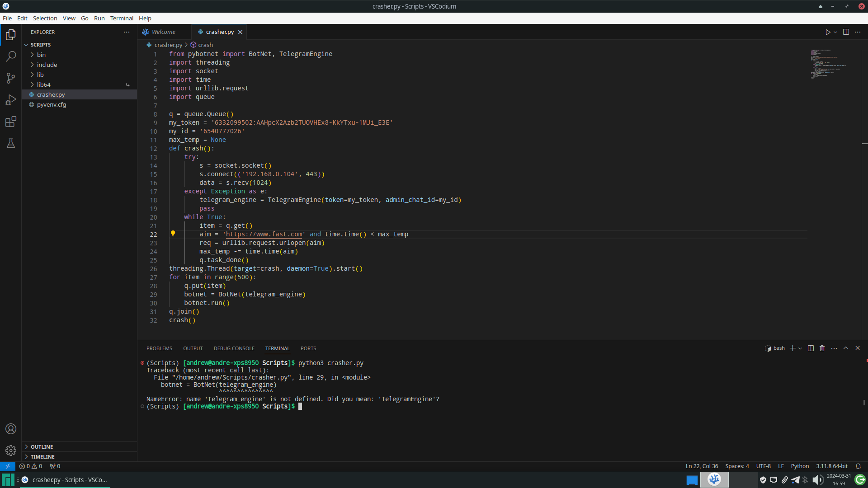Switch to the PORTS panel tab
The height and width of the screenshot is (488, 868).
pyautogui.click(x=308, y=348)
